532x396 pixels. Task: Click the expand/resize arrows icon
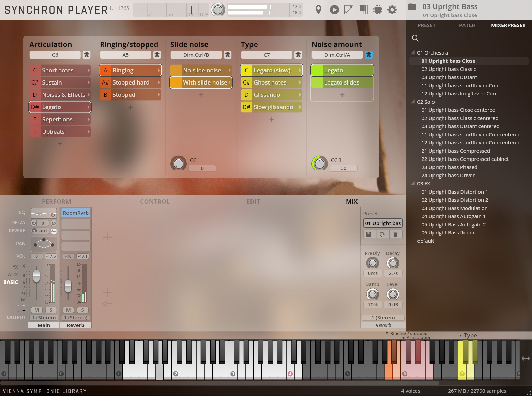[348, 10]
